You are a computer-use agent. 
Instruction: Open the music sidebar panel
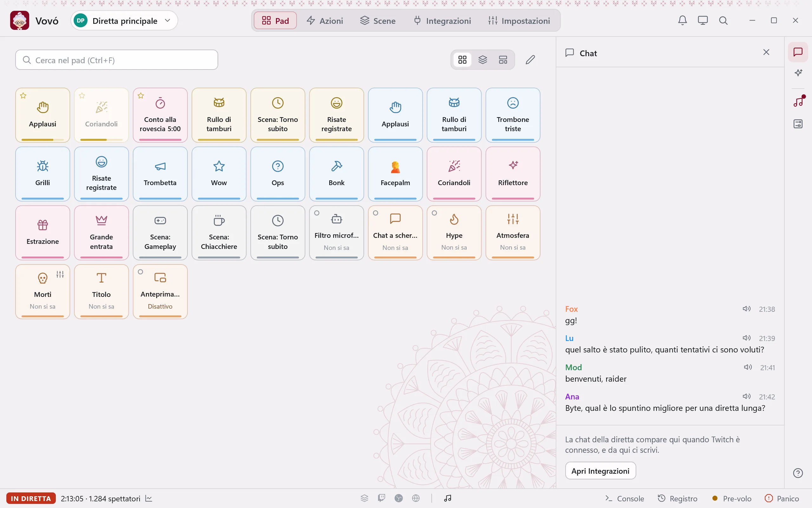point(798,102)
